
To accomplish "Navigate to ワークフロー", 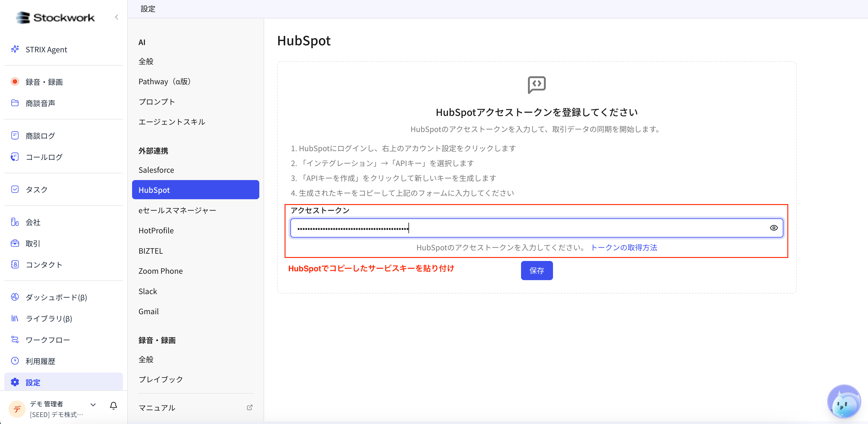I will tap(48, 339).
